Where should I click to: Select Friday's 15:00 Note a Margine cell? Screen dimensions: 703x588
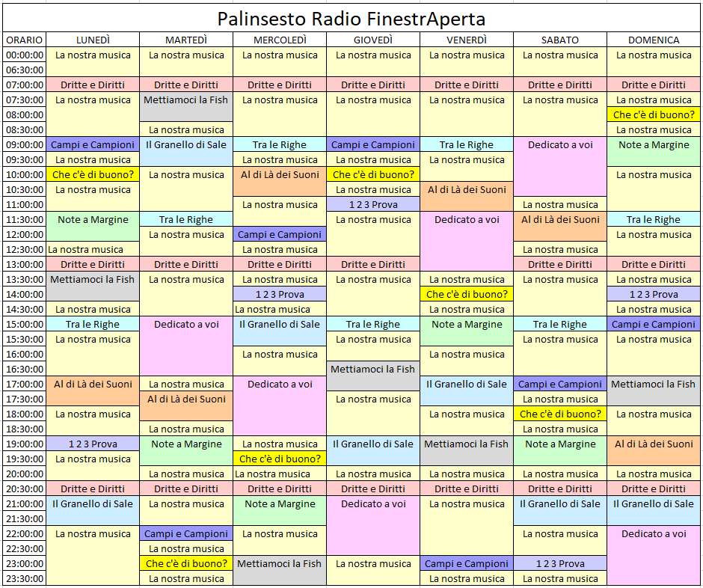point(467,331)
